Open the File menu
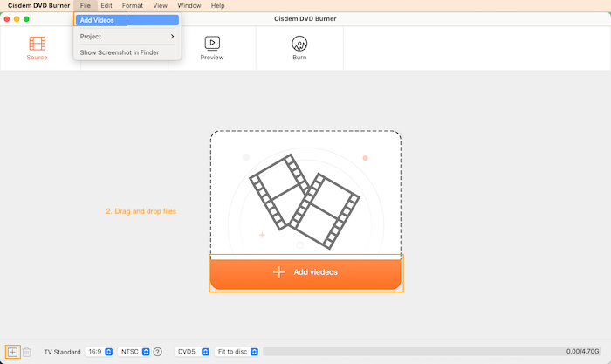The width and height of the screenshot is (611, 364). pos(86,5)
